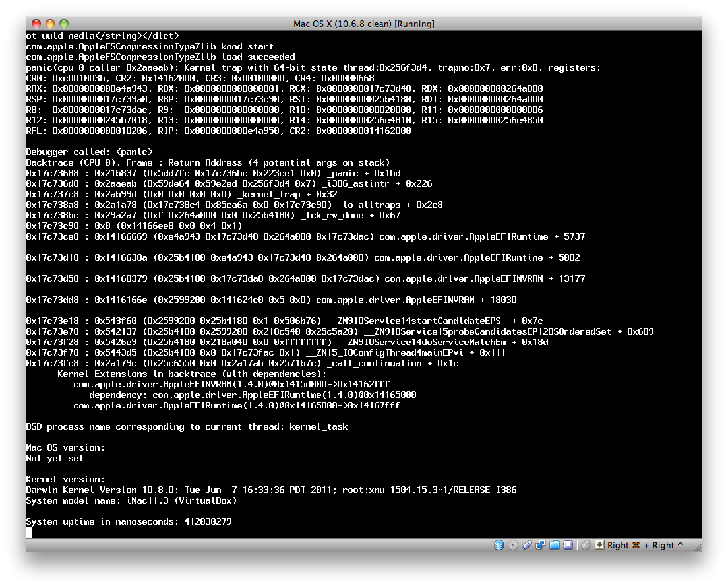
Task: Click the "Mac OS X (10.6.8 clean)" window title
Action: coord(363,24)
